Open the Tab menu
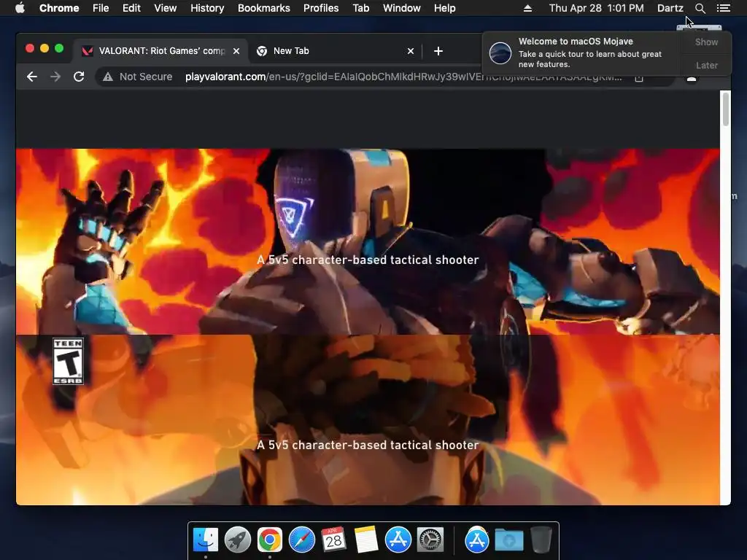747x560 pixels. (360, 8)
